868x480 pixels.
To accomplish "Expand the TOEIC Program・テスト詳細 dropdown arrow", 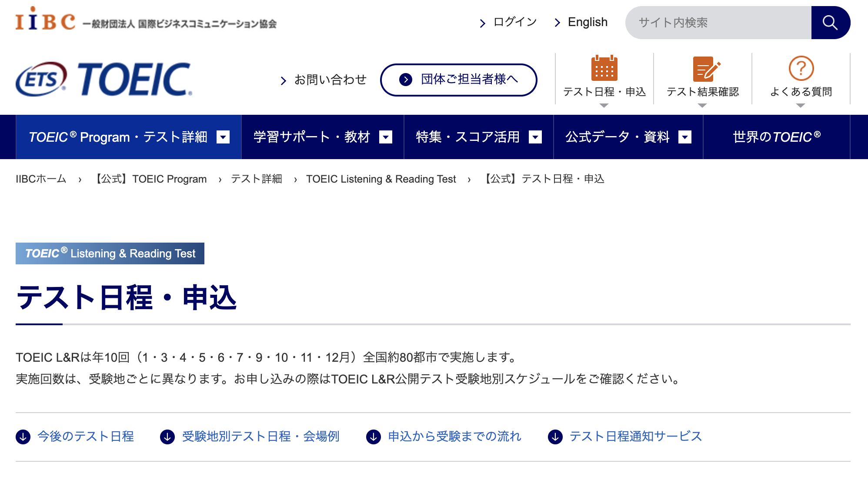I will 223,137.
